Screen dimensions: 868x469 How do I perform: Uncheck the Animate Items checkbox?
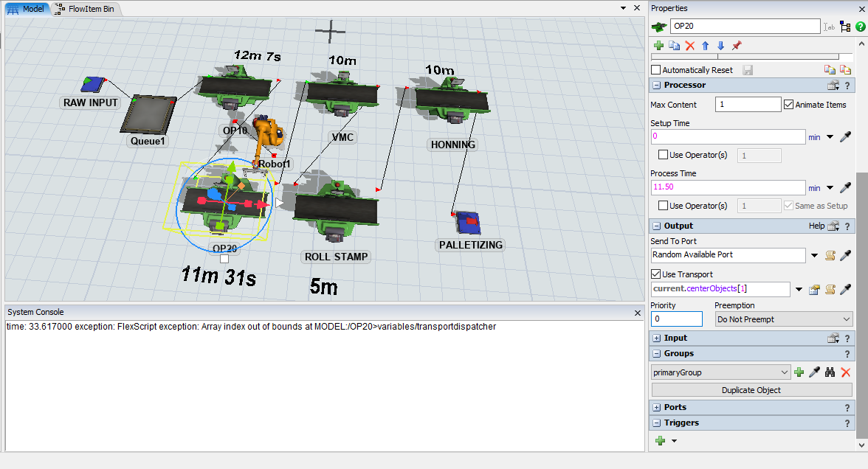(788, 105)
